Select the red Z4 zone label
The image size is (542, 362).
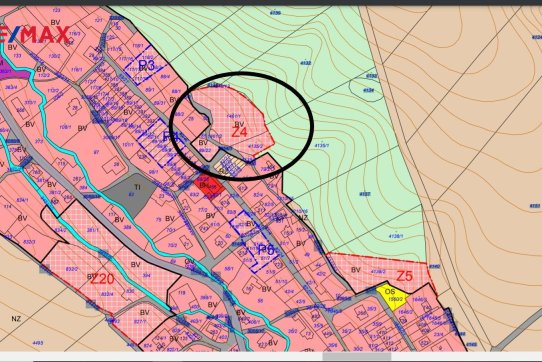[239, 132]
